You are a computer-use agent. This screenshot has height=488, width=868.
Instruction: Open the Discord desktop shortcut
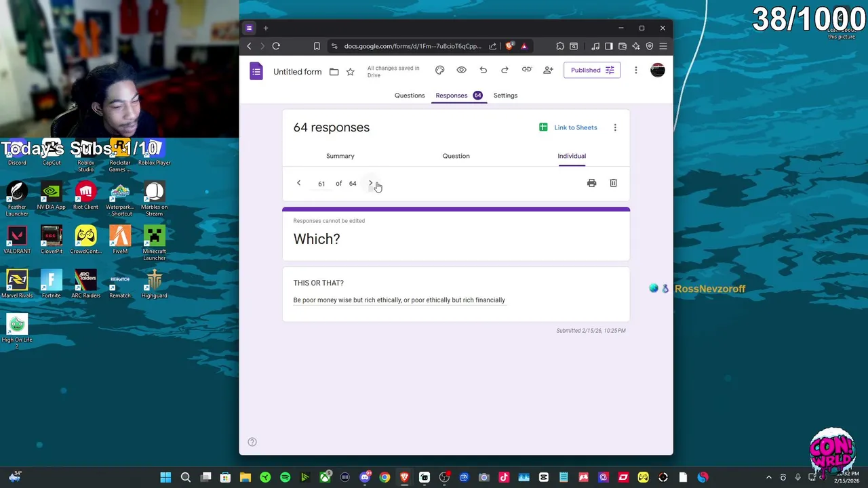[x=17, y=152]
